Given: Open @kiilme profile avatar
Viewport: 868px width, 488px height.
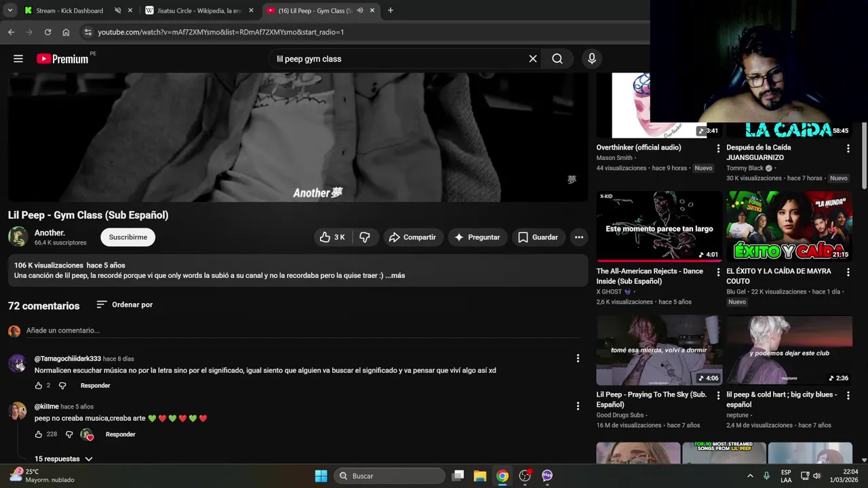Looking at the screenshot, I should point(18,411).
